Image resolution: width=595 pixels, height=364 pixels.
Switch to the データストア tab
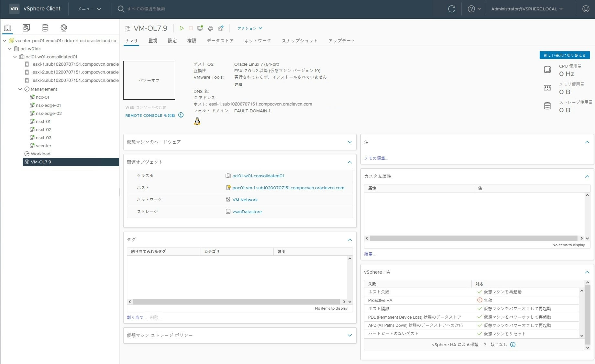click(220, 41)
